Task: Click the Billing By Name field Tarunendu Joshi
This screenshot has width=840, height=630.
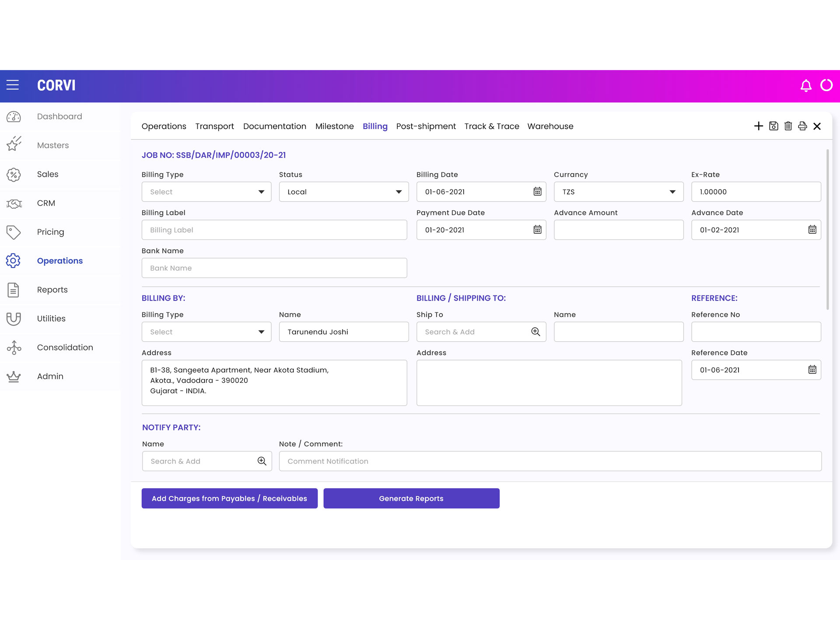Action: click(x=344, y=332)
